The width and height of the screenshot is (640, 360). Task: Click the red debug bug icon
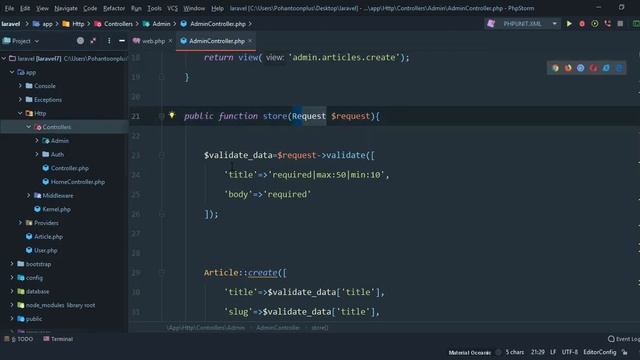pyautogui.click(x=582, y=24)
